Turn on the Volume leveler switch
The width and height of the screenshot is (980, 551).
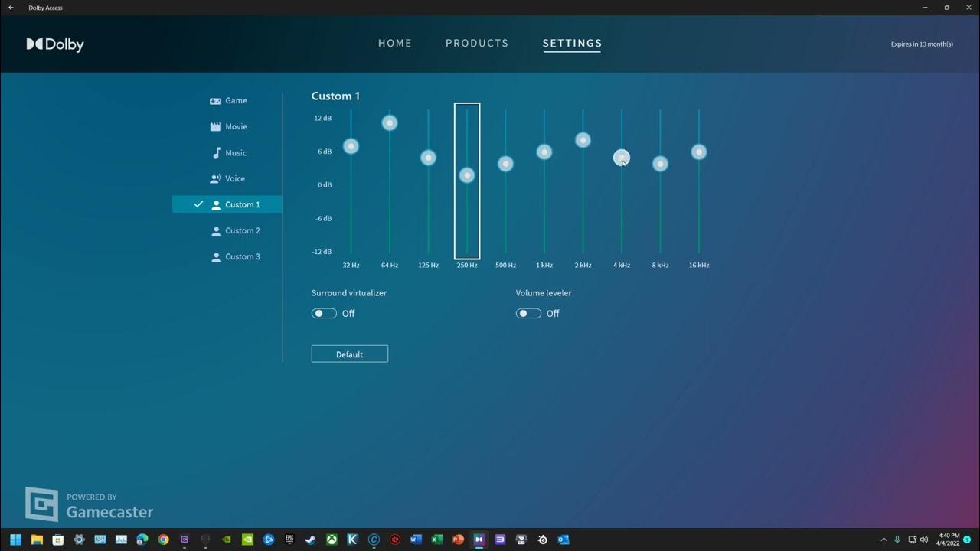(x=528, y=314)
